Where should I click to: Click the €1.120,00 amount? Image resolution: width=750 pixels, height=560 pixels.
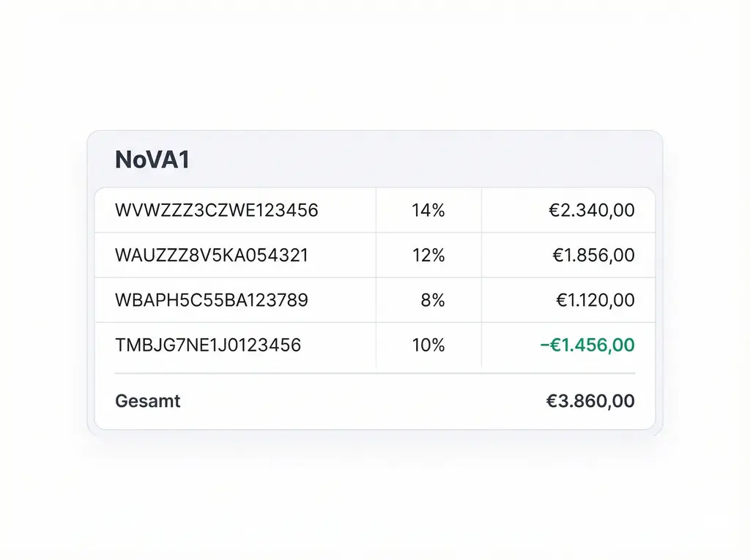(595, 300)
